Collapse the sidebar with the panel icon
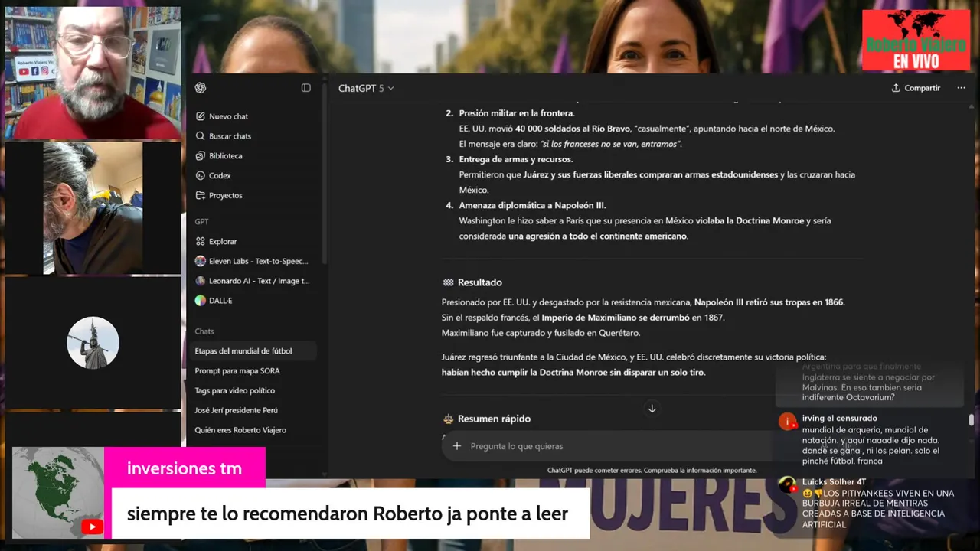 click(306, 88)
